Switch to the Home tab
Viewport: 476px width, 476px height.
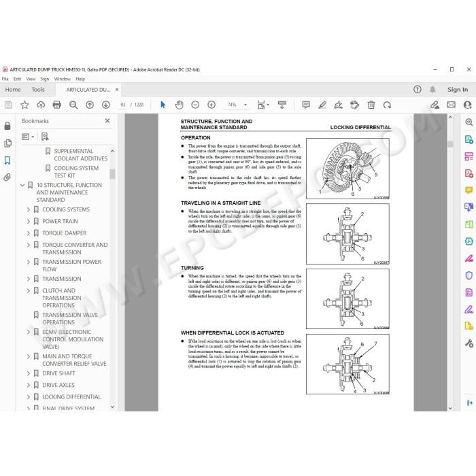[13, 90]
